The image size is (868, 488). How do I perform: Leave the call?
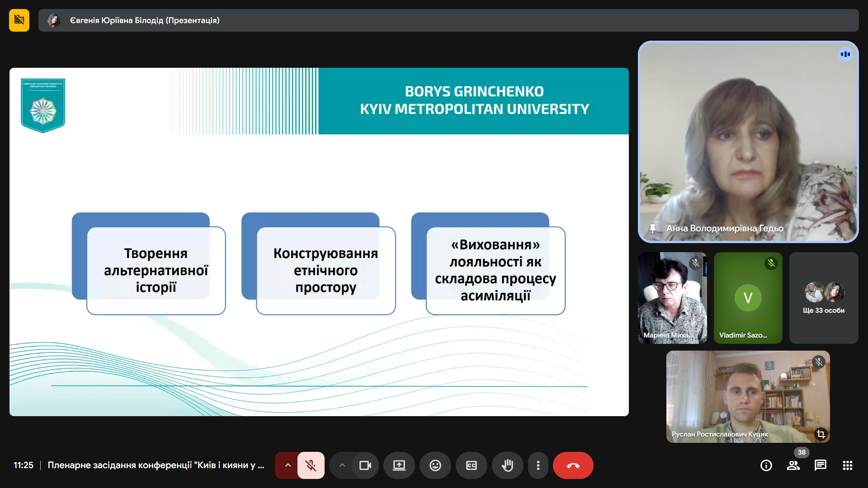(573, 465)
